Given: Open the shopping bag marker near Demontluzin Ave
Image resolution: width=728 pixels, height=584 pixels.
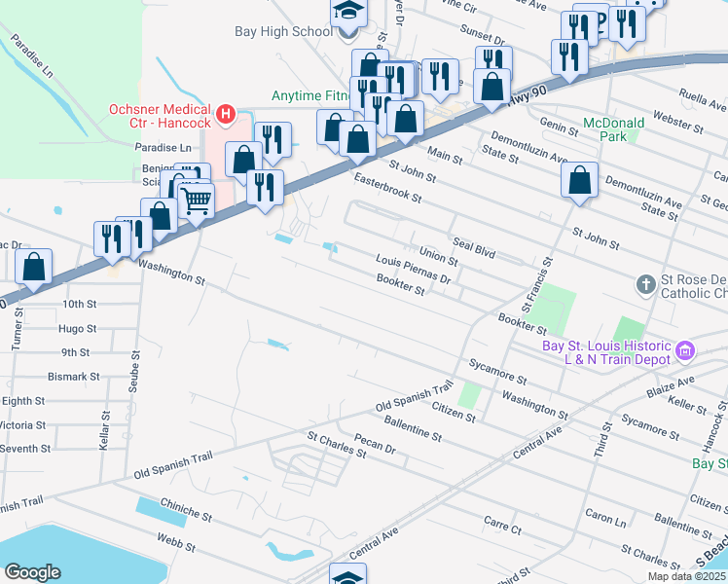Looking at the screenshot, I should [x=579, y=181].
